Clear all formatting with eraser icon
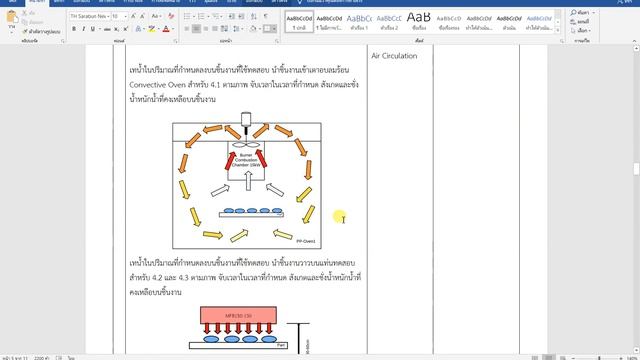640x360 pixels. coord(171,16)
